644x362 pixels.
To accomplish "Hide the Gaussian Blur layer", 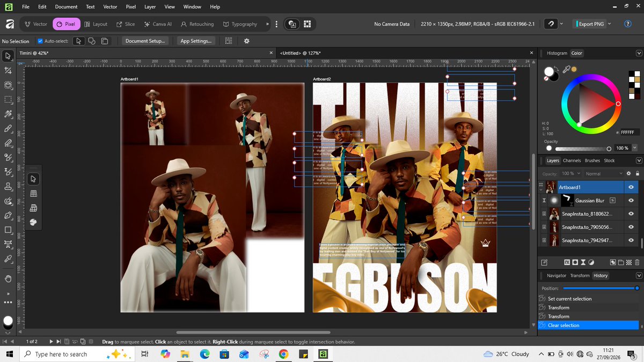I will click(631, 201).
